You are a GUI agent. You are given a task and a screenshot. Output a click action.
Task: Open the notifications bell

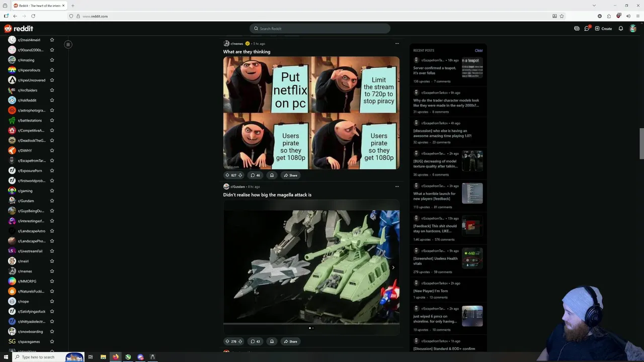tap(621, 29)
